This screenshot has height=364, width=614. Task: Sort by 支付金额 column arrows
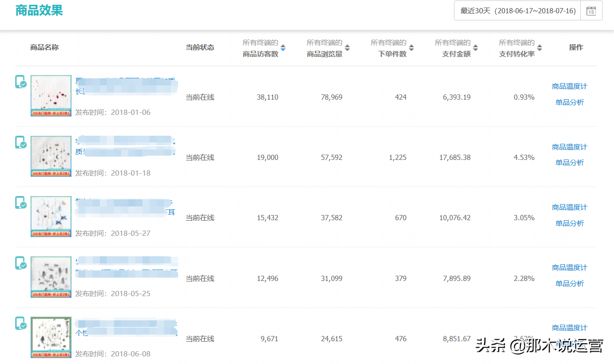tap(475, 47)
